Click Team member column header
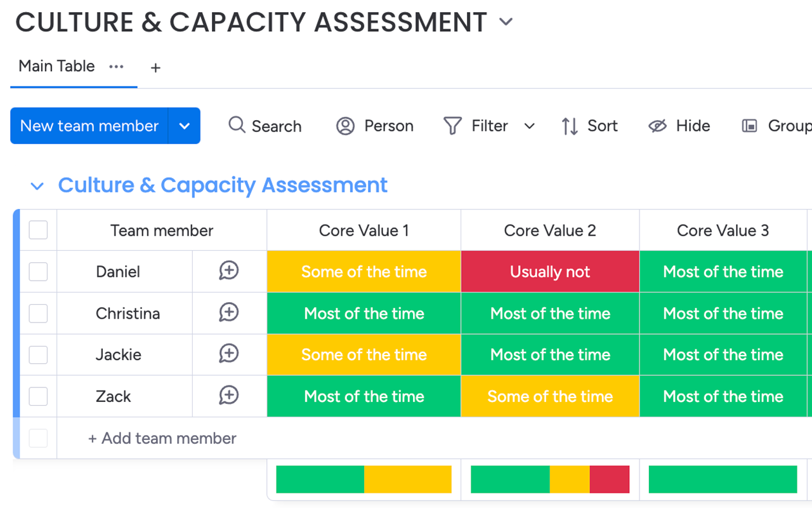This screenshot has height=508, width=812. [162, 230]
